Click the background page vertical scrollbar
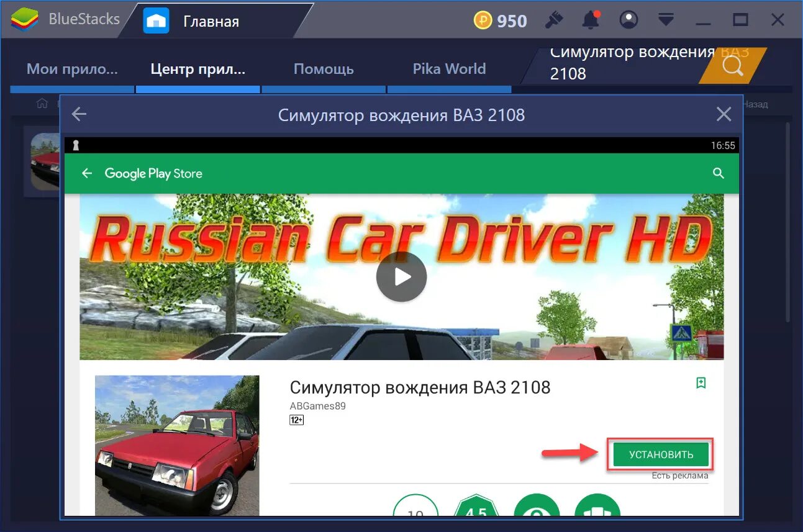The width and height of the screenshot is (803, 532). pyautogui.click(x=787, y=222)
